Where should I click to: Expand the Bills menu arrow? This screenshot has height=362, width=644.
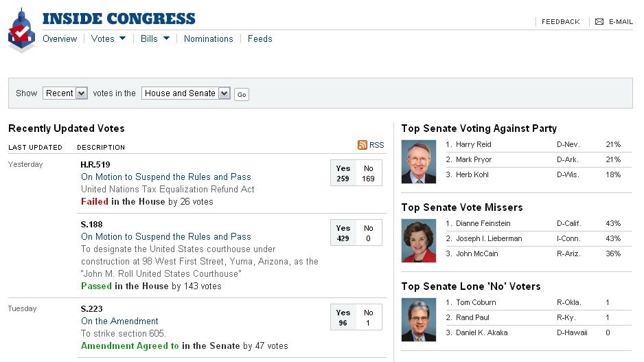tap(166, 38)
